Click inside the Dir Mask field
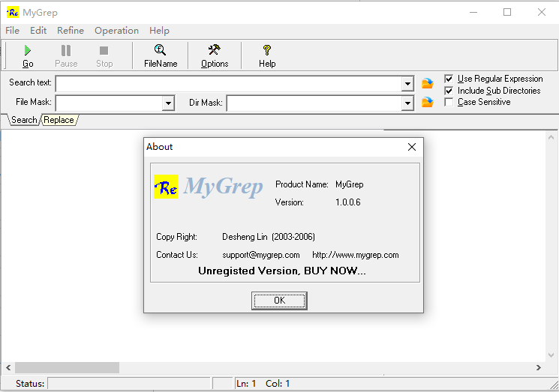The width and height of the screenshot is (559, 392). 314,103
